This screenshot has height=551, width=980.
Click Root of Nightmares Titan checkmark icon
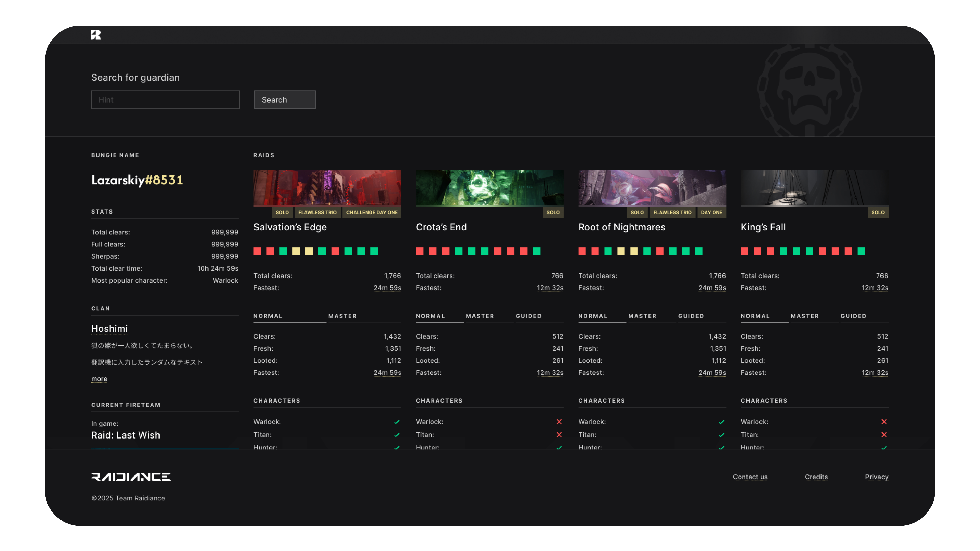click(x=721, y=435)
